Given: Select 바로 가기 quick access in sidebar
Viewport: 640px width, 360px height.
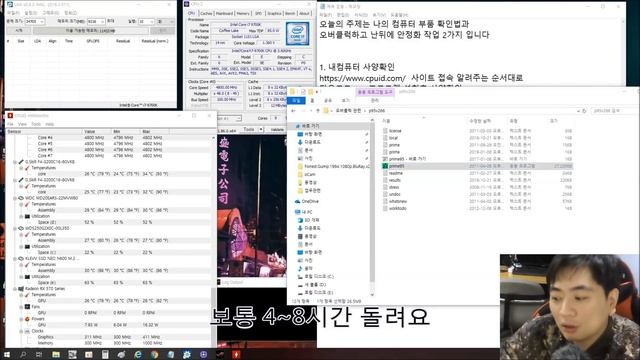Looking at the screenshot, I should 308,126.
